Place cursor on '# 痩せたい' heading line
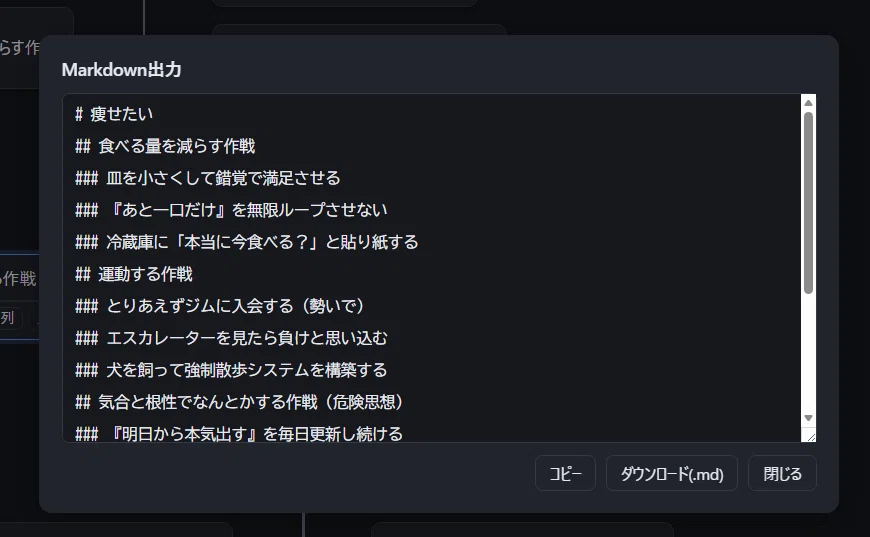 [114, 114]
